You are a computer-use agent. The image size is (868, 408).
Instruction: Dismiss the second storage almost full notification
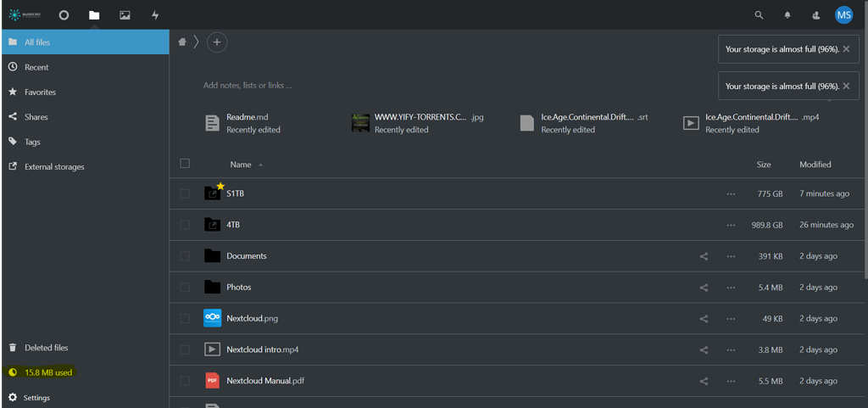pos(845,86)
